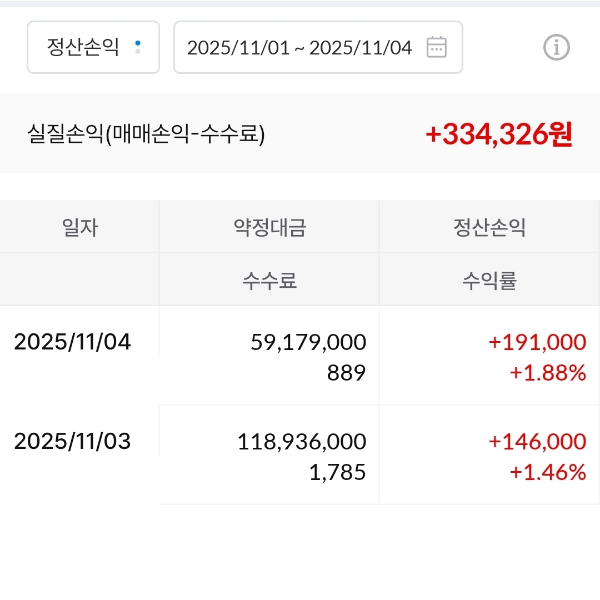
Task: Click the 수익률 sub-header
Action: (489, 280)
